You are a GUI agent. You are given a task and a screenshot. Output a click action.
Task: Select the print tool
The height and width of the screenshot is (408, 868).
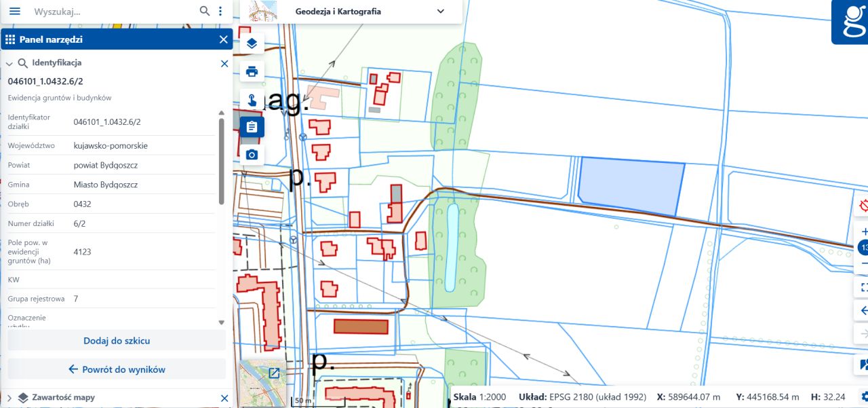click(x=250, y=70)
